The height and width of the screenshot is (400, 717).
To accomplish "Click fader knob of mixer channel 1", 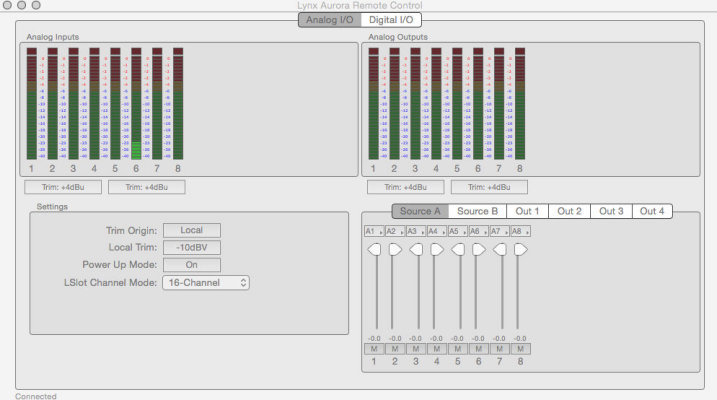I will tap(375, 250).
